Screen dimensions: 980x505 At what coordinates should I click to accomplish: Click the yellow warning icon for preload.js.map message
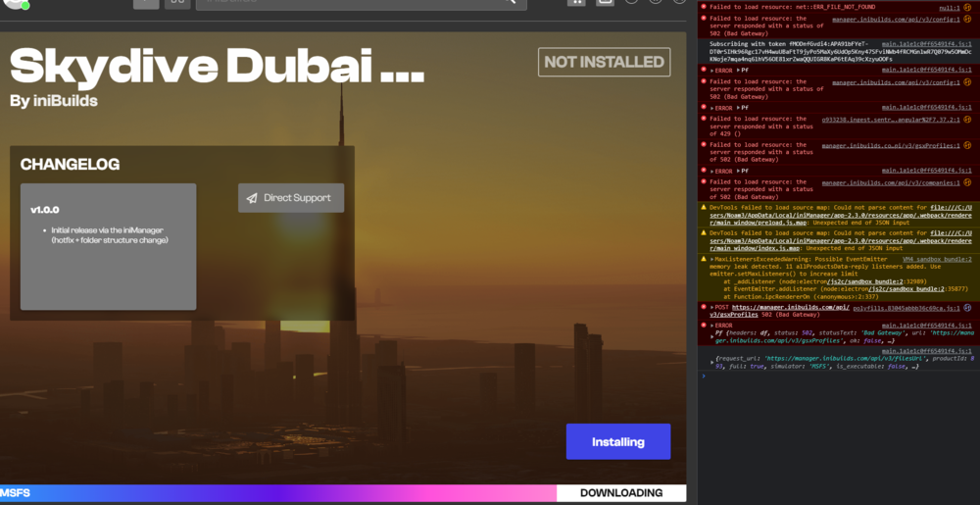(704, 208)
